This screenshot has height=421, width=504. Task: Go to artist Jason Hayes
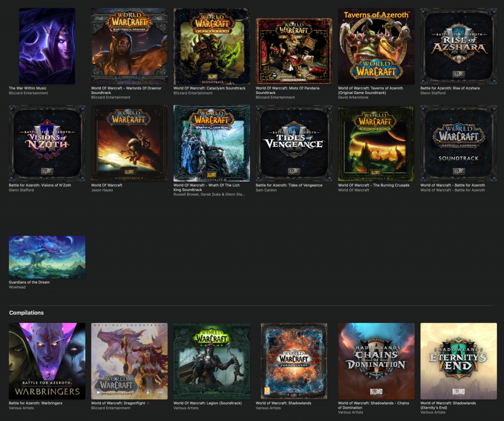[102, 190]
